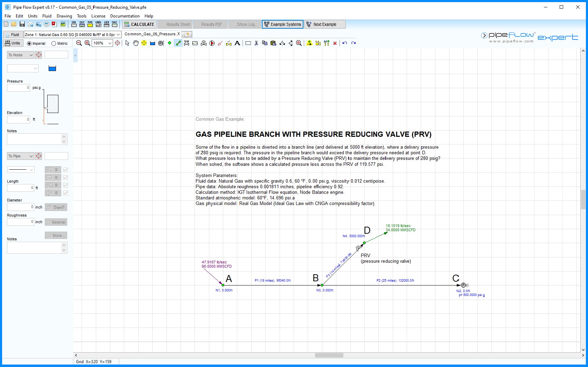Click the scissors cut icon

256,43
